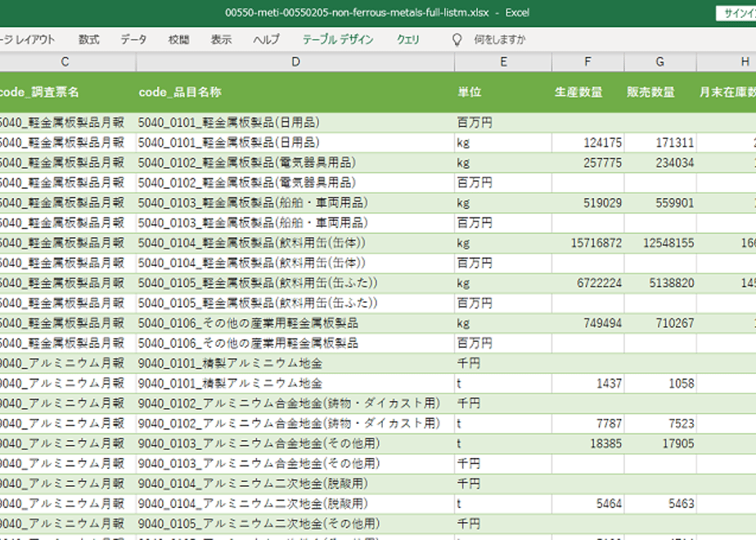Select cell with value 15716872
The height and width of the screenshot is (540, 756).
pos(587,243)
